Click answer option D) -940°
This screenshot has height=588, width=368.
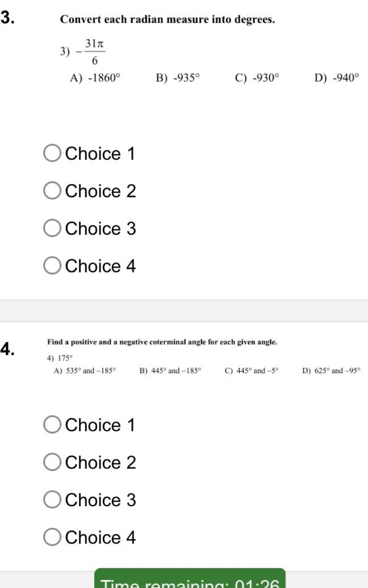tap(337, 78)
